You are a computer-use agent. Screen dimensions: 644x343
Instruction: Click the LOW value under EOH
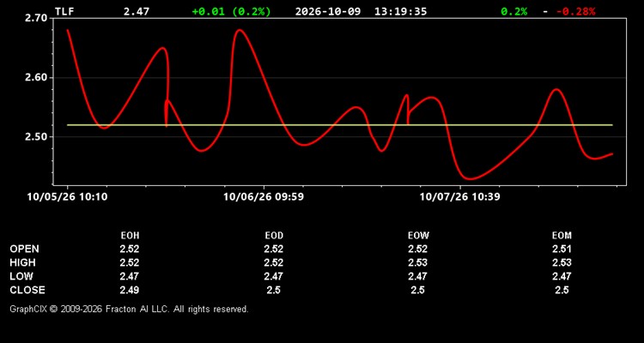point(130,276)
